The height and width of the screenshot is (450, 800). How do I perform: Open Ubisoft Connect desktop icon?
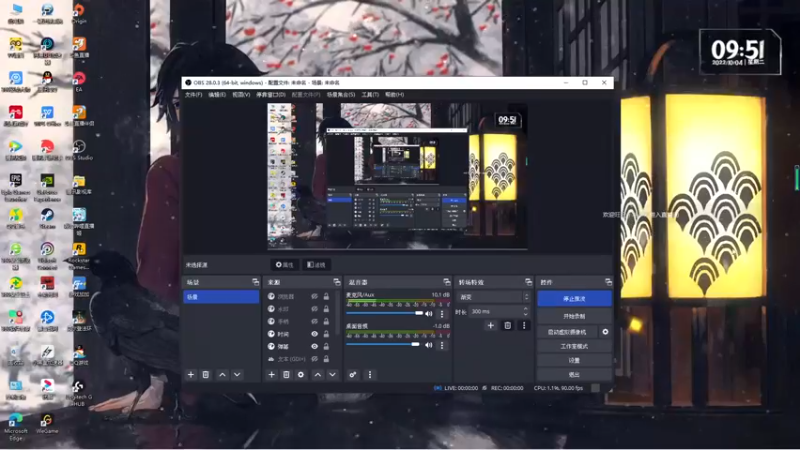[47, 255]
